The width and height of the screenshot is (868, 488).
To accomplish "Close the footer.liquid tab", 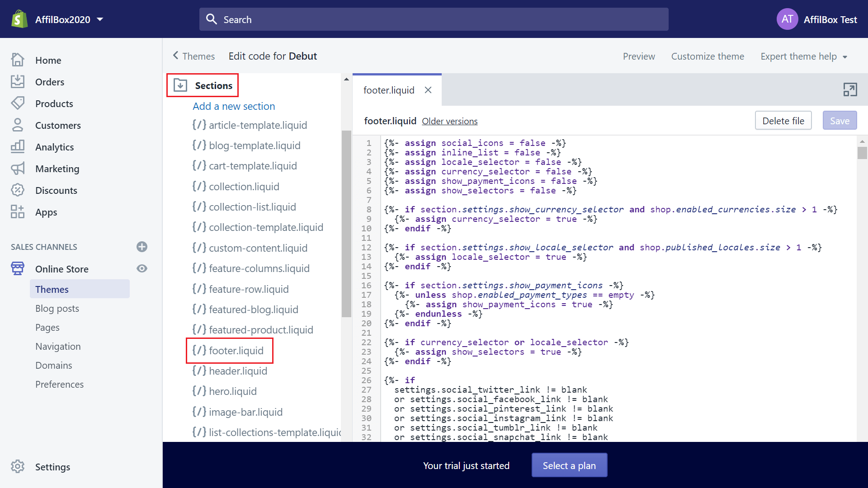I will 428,90.
